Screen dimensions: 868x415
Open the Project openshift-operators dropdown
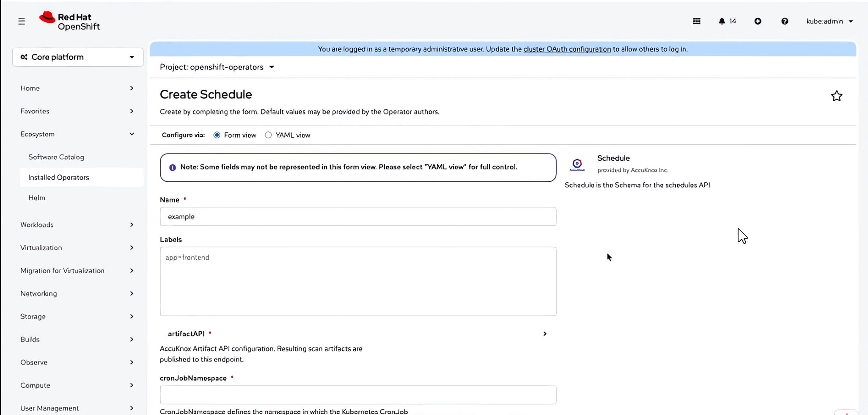217,67
